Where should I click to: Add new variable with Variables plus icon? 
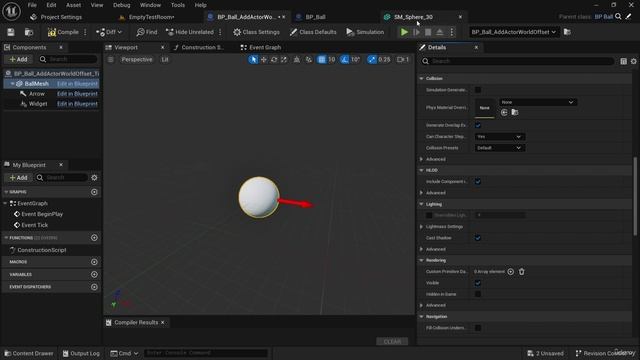pos(94,274)
